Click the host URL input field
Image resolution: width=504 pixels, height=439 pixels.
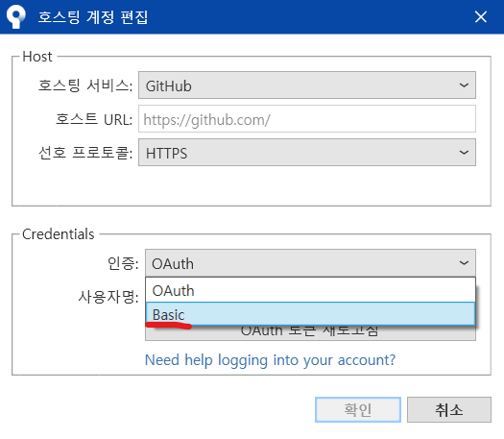307,119
